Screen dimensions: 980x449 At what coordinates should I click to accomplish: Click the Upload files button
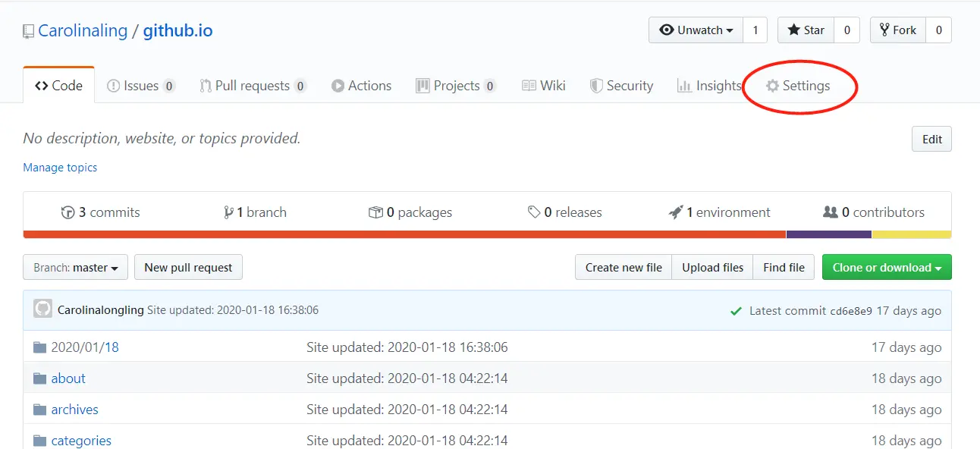pos(712,267)
